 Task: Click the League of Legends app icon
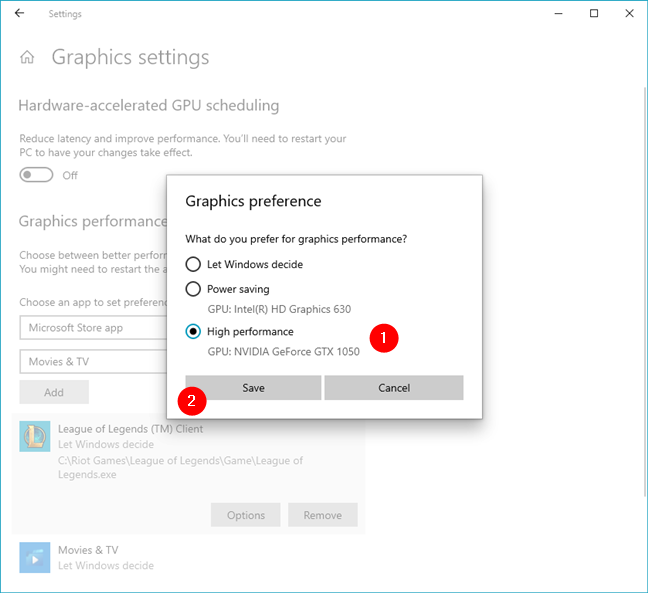35,436
